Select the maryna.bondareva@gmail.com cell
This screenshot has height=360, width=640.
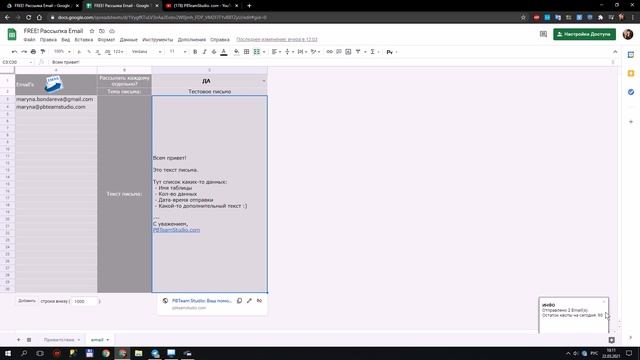(x=56, y=99)
